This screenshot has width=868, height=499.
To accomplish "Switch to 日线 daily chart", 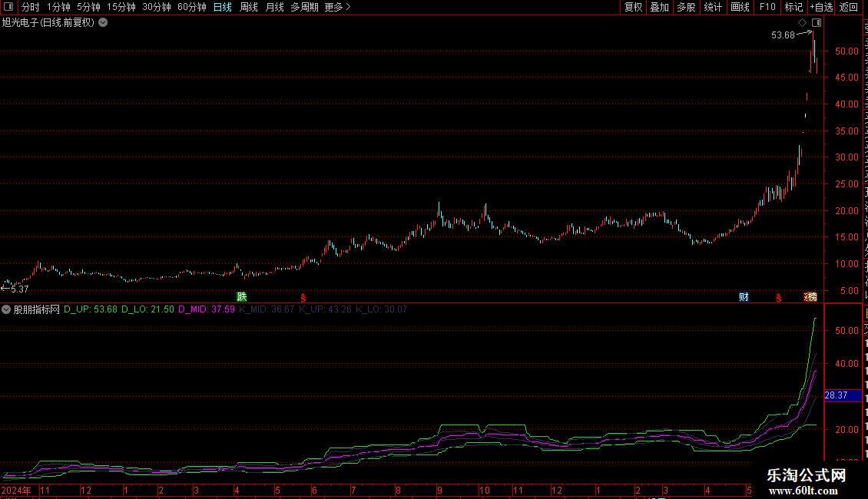I will (x=223, y=7).
